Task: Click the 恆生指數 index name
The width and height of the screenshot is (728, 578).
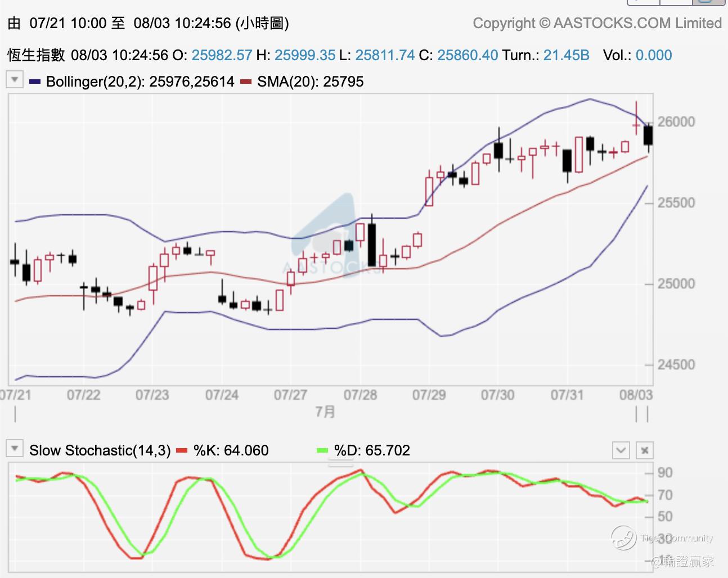Action: (x=36, y=55)
